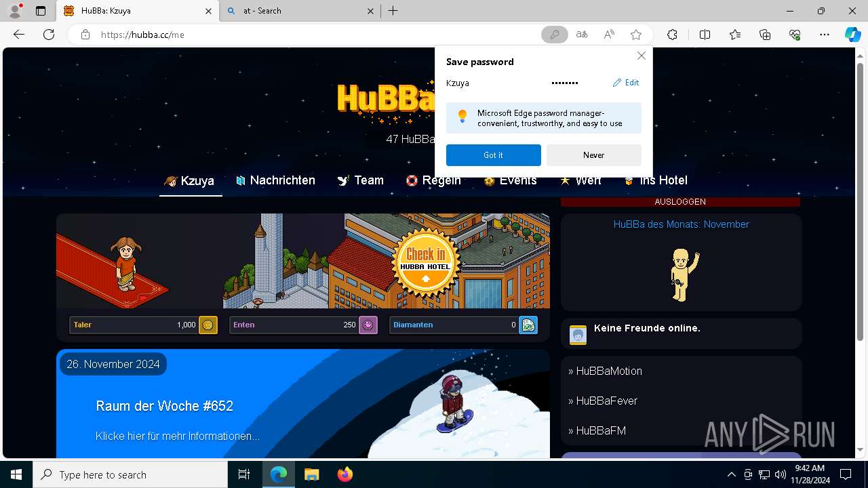This screenshot has height=488, width=868.
Task: Open the Windows Start menu
Action: pos(16,474)
